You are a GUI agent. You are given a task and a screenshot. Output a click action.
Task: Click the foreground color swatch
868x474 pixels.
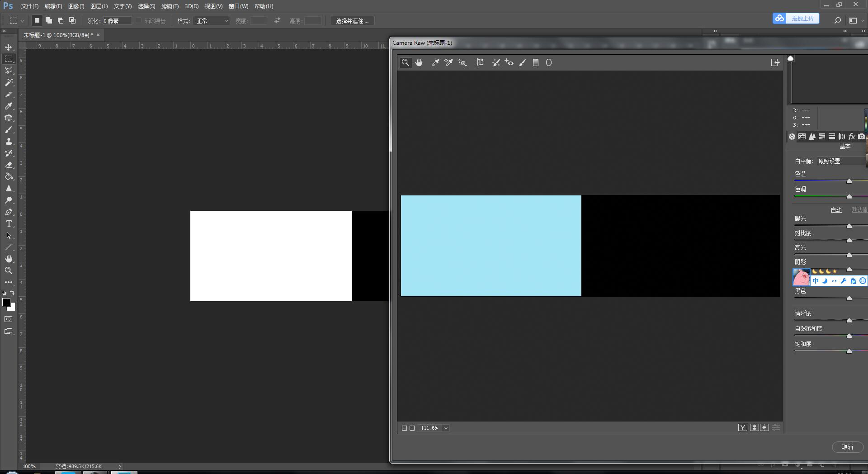tap(6, 303)
